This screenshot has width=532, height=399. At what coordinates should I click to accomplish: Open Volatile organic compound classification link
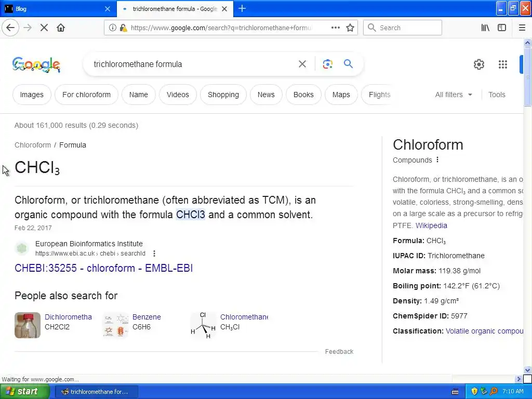pyautogui.click(x=484, y=331)
